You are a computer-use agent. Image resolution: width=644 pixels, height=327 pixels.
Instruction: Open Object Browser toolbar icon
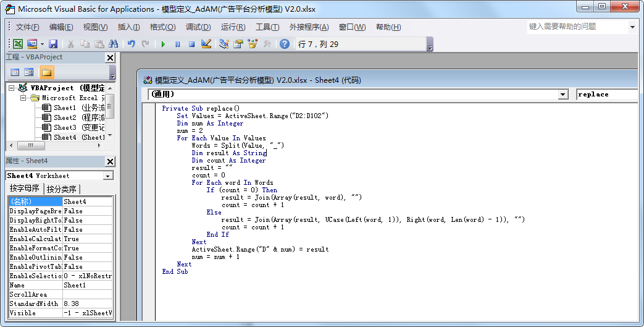tap(252, 44)
